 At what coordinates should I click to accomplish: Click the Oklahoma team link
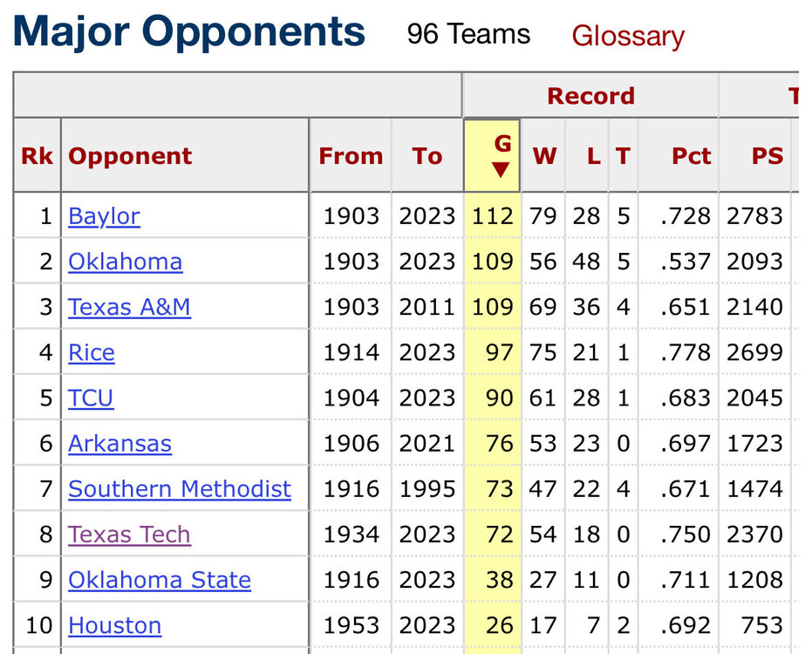click(125, 262)
